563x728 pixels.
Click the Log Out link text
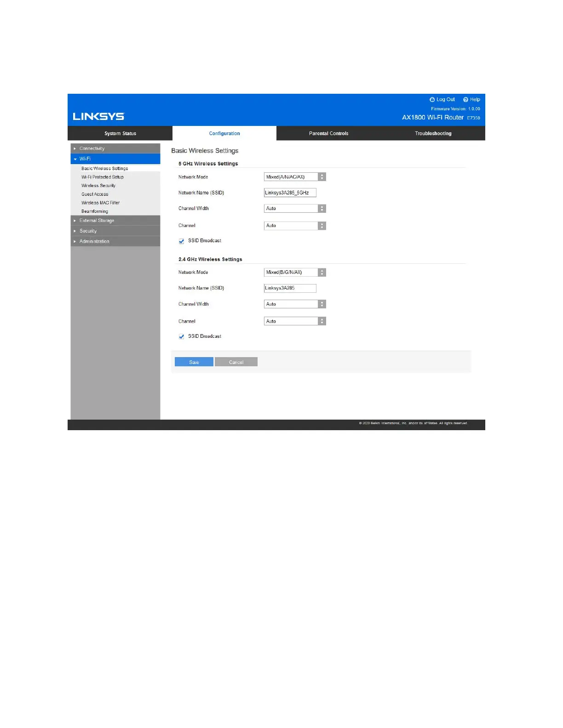tap(445, 99)
